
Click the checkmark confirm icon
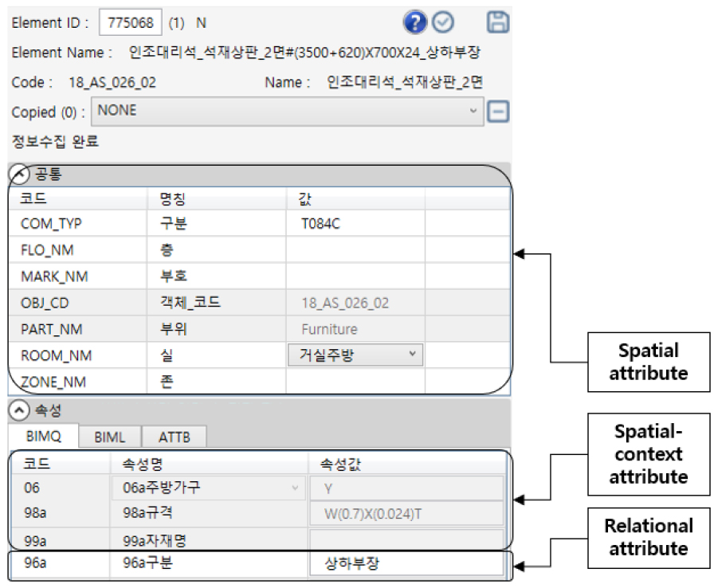(443, 22)
